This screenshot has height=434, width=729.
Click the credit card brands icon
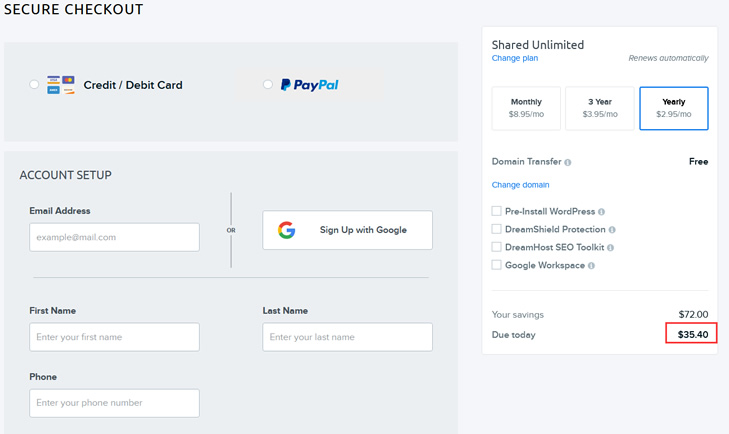[60, 85]
